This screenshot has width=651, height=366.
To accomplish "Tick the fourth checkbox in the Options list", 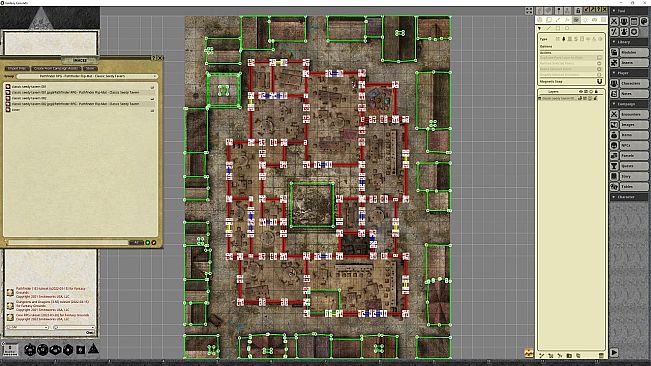I will click(x=599, y=75).
